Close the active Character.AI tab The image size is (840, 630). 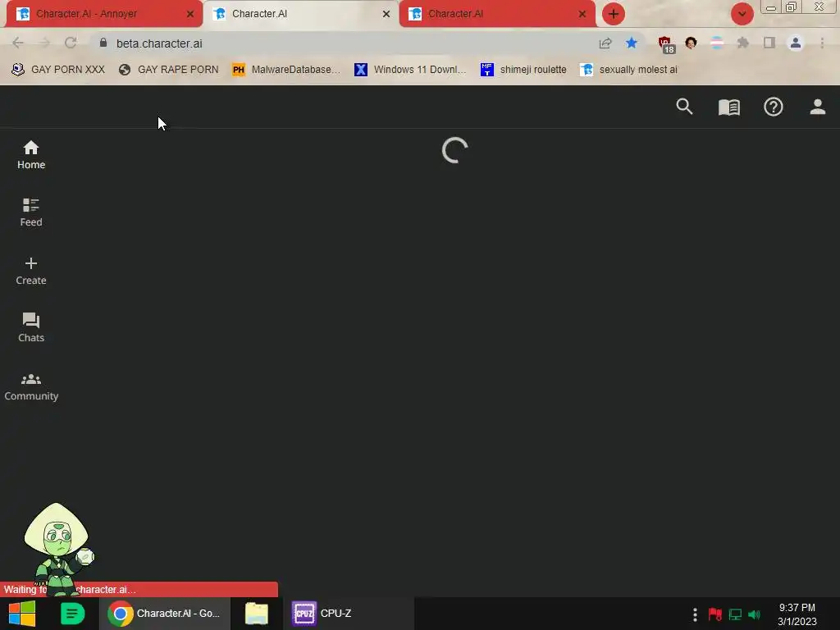point(386,14)
